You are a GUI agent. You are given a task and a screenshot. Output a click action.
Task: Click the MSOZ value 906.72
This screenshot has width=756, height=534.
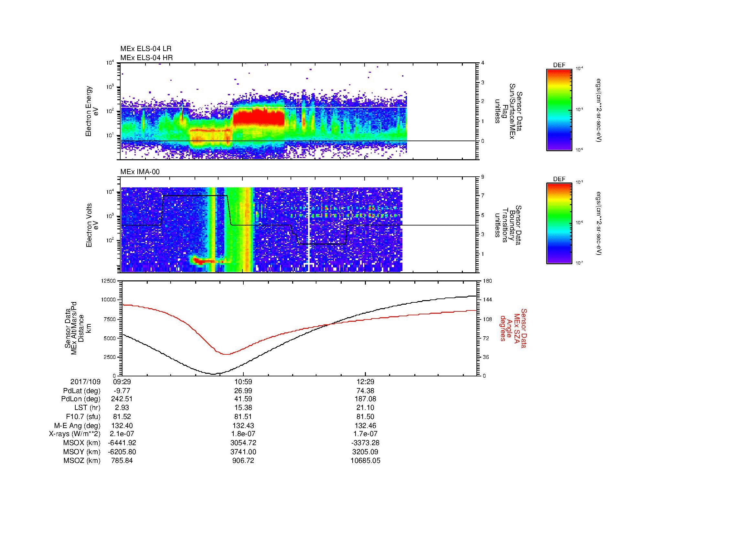click(243, 461)
